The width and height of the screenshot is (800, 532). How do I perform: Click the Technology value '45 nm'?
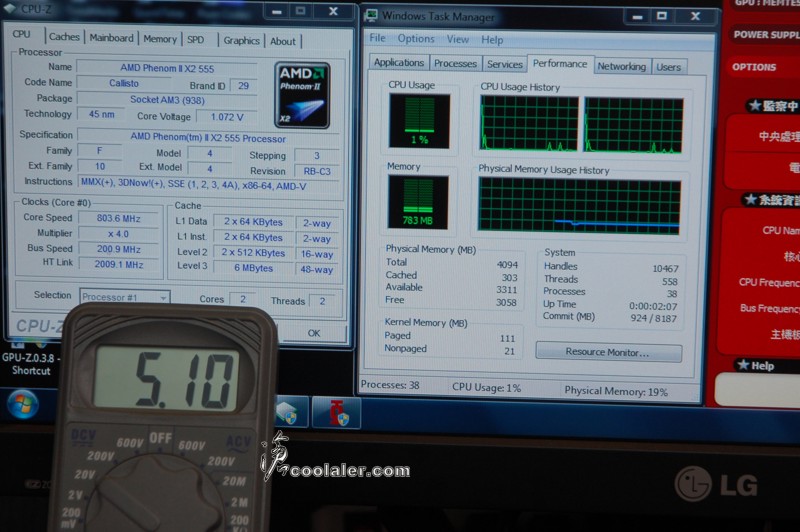click(101, 114)
